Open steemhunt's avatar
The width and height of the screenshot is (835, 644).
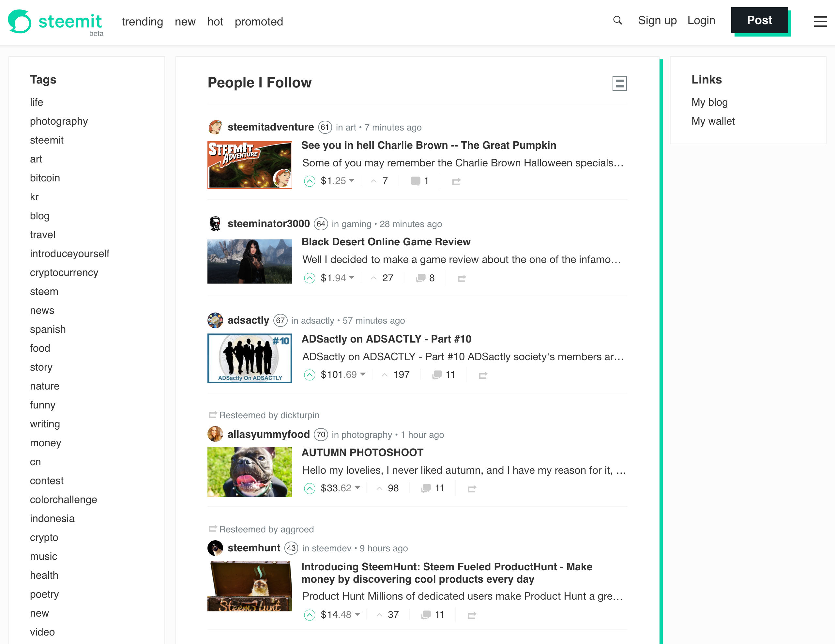215,548
